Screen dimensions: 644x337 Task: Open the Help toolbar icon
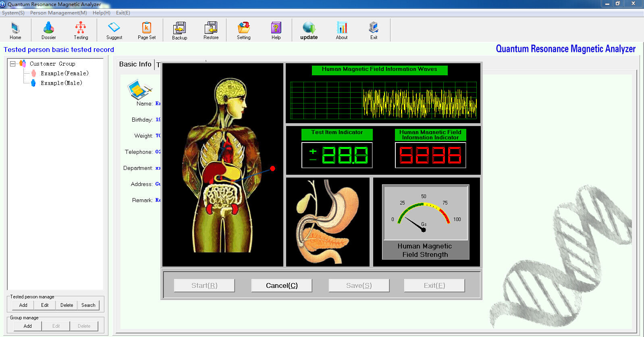pyautogui.click(x=276, y=31)
